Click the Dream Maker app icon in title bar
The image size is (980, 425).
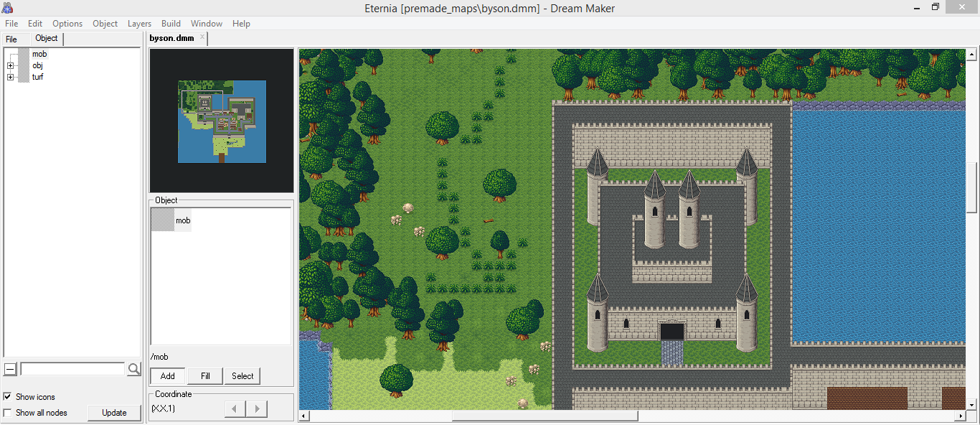(7, 8)
